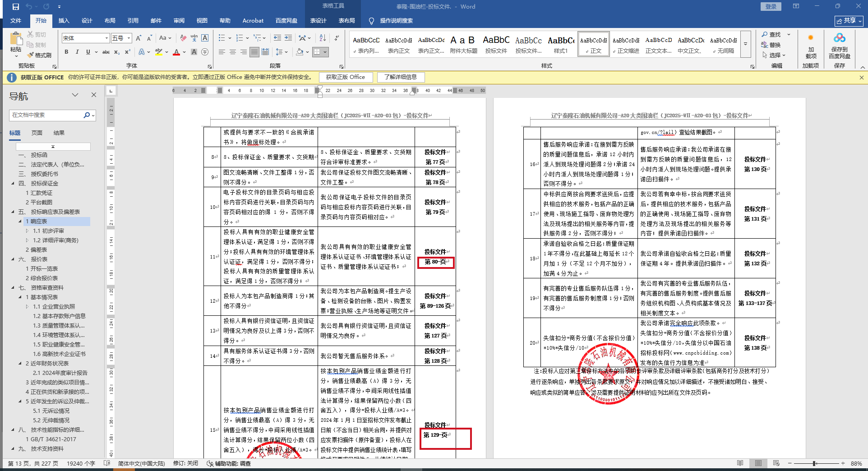Image resolution: width=868 pixels, height=471 pixels.
Task: Sort text with the A-Z sort icon
Action: pyautogui.click(x=322, y=38)
